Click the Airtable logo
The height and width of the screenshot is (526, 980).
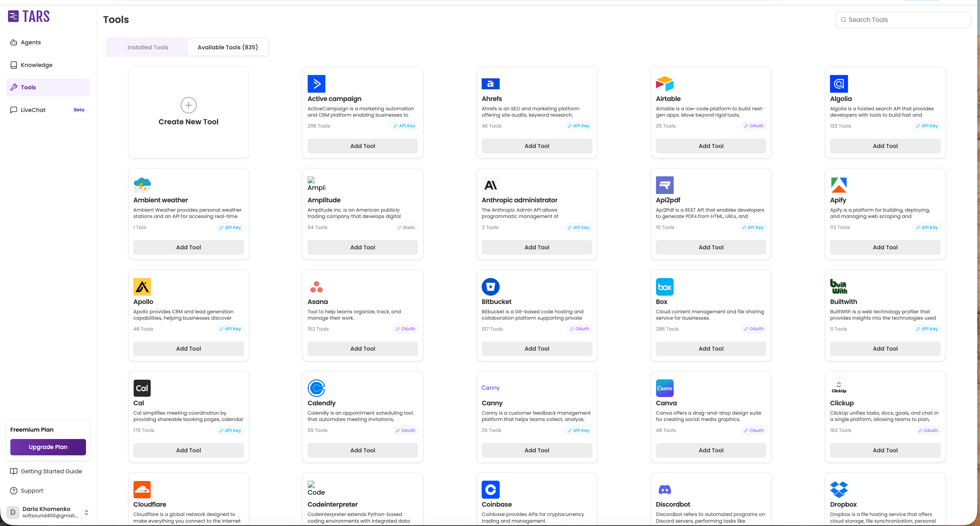(665, 84)
